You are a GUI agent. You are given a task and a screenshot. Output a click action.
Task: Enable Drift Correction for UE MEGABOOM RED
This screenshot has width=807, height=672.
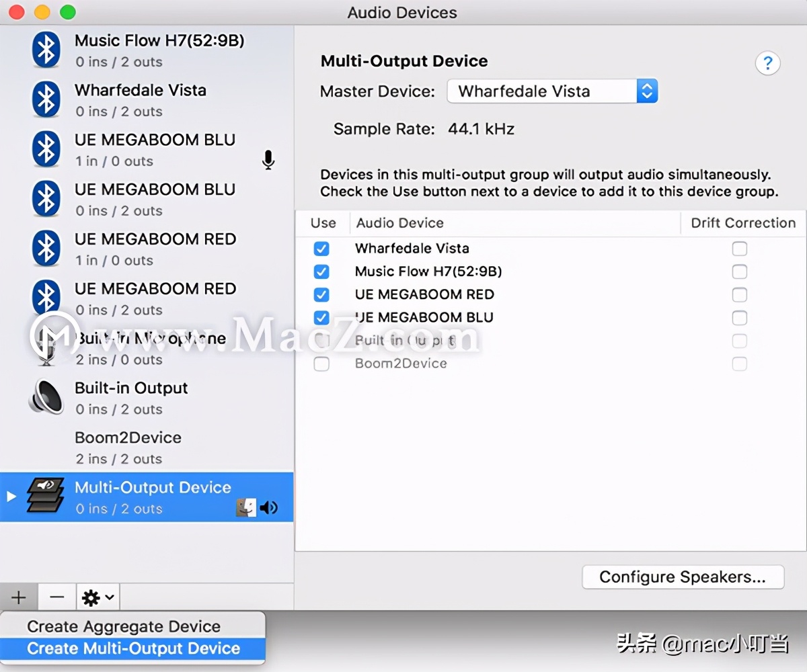coord(740,294)
